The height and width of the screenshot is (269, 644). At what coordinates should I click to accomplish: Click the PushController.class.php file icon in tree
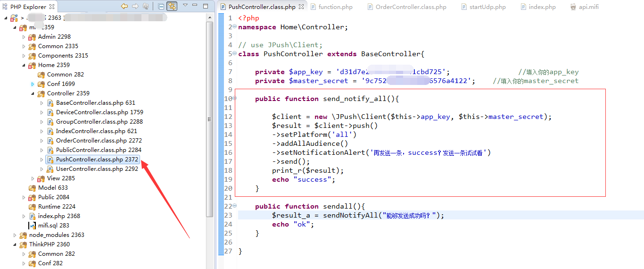click(x=50, y=160)
